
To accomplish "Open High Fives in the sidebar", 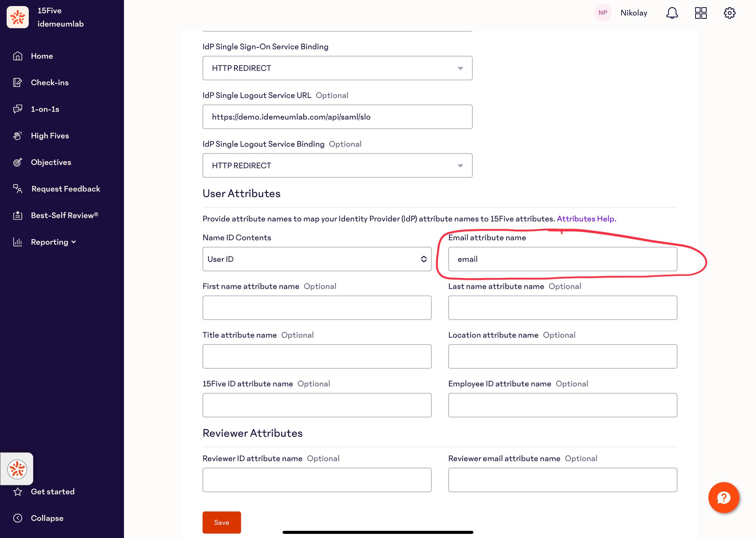I will click(50, 135).
